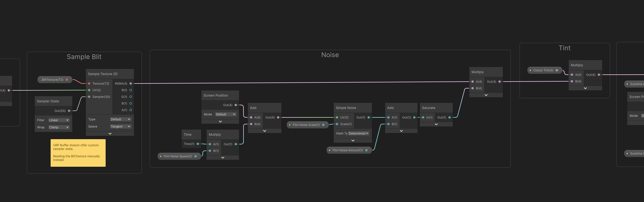Collapse the Sample Texture 2D node chevron
The height and width of the screenshot is (202, 644).
110,134
